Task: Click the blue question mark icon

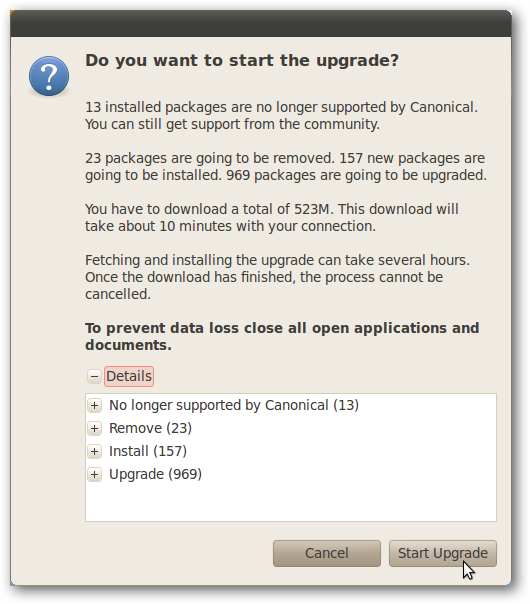Action: [x=49, y=76]
